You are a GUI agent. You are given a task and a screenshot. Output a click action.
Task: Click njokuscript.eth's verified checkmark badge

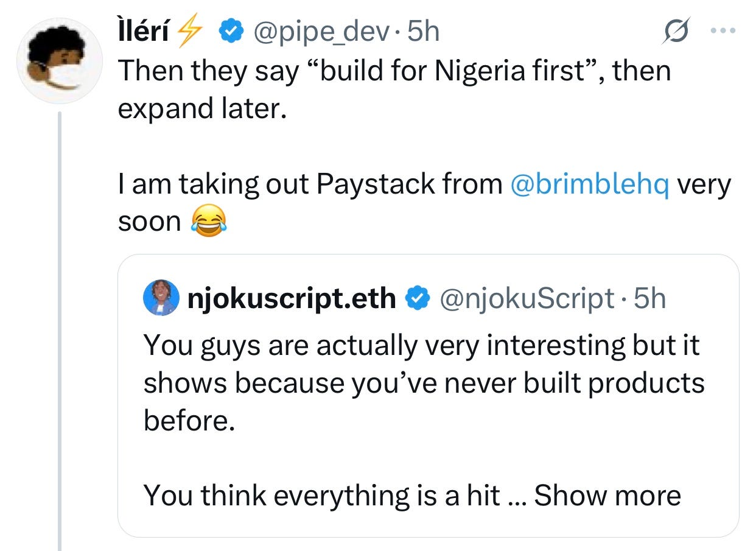417,298
